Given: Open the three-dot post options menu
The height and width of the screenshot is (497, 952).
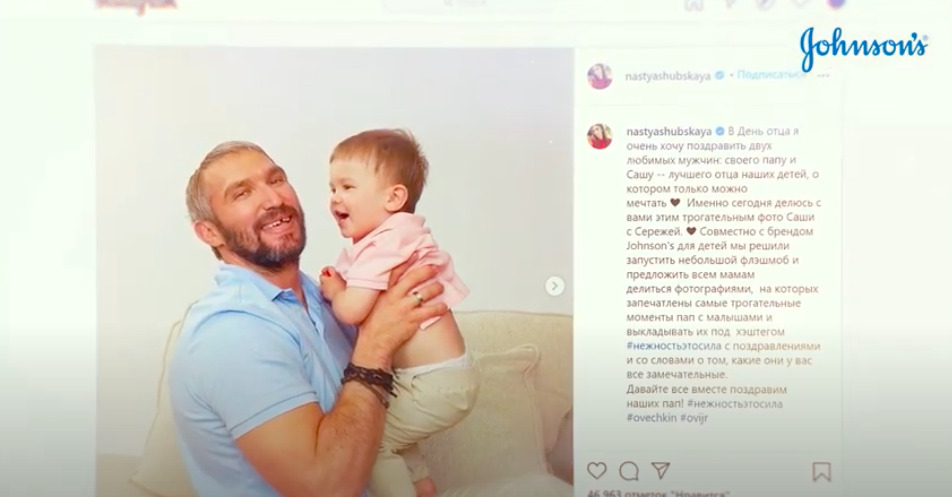Looking at the screenshot, I should pyautogui.click(x=823, y=75).
